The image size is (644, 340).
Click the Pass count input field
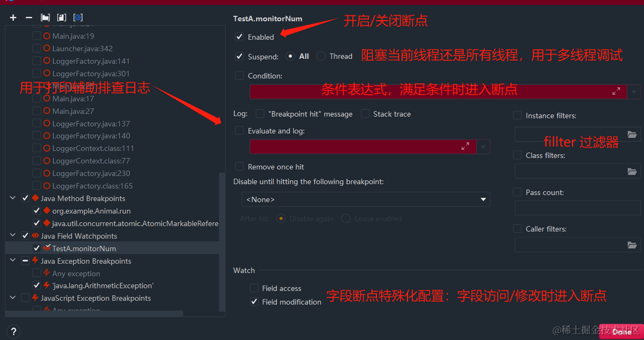(x=578, y=208)
